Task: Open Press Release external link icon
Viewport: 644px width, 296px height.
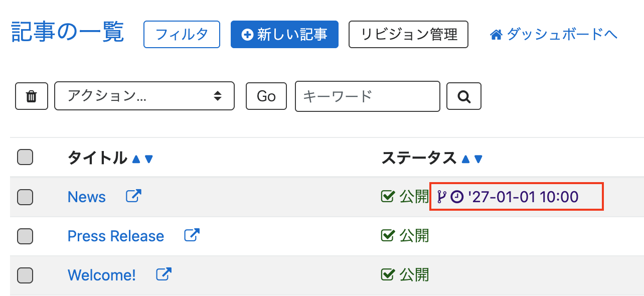Action: coord(192,235)
